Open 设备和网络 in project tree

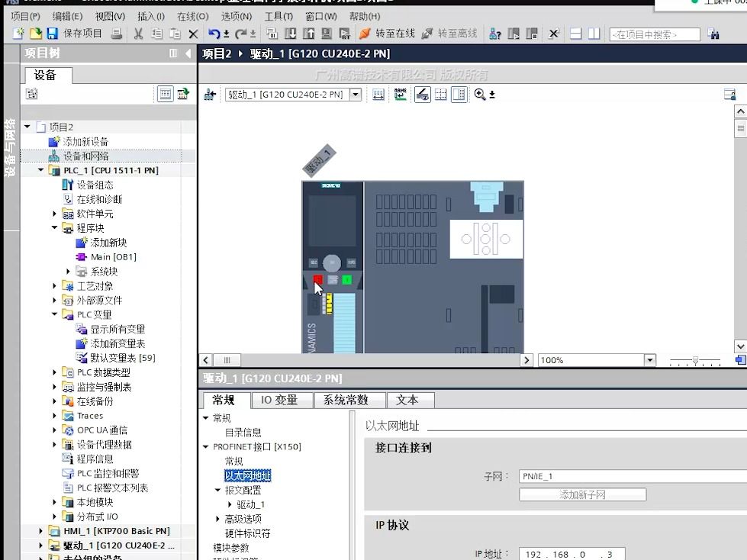(x=85, y=156)
